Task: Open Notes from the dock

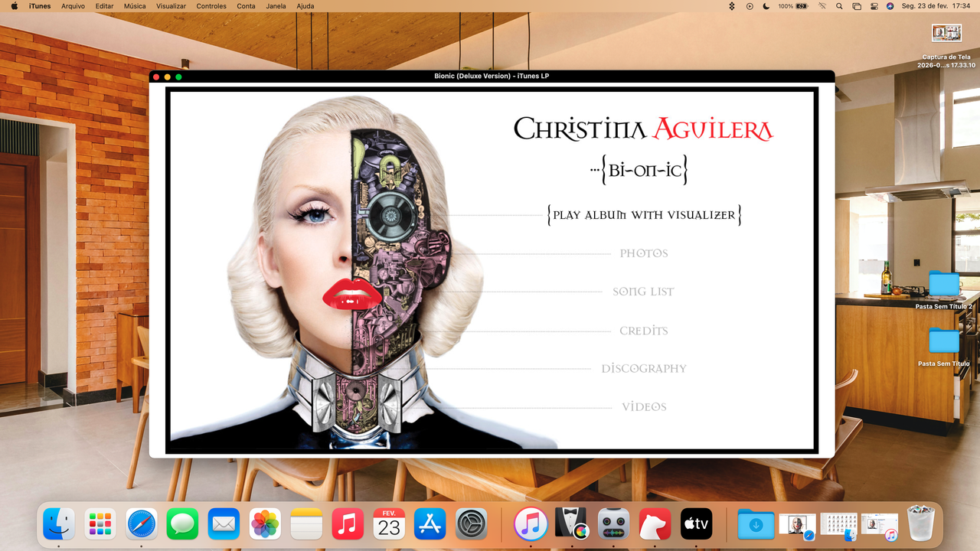Action: coord(306,524)
